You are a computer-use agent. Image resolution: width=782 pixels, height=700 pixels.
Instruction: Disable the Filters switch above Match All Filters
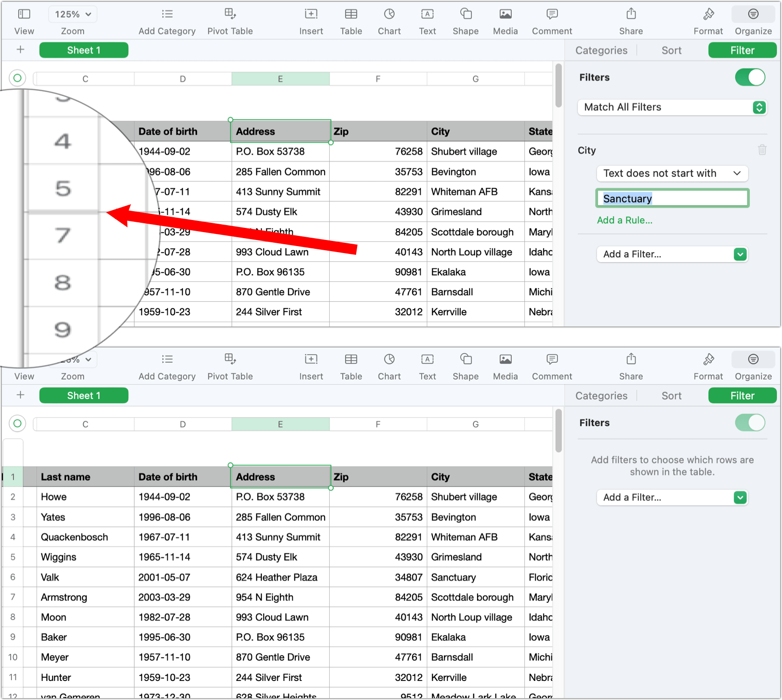pos(749,77)
